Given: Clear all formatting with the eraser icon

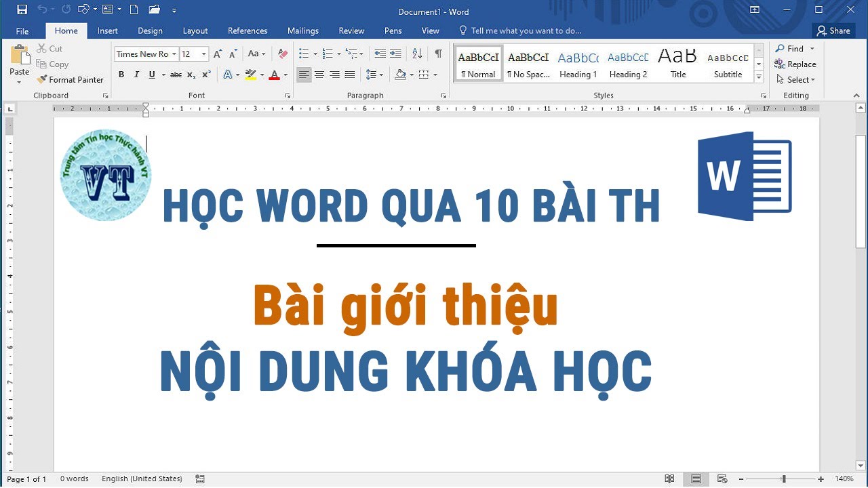Looking at the screenshot, I should click(283, 54).
